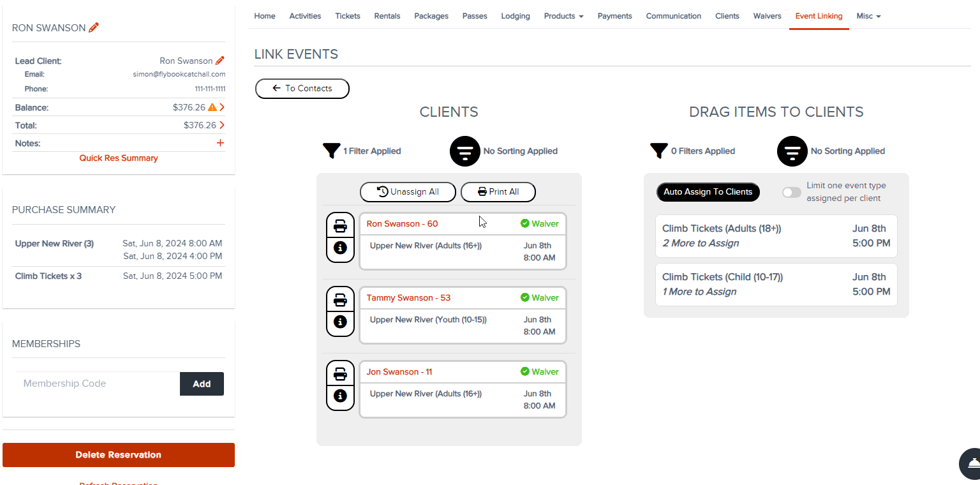The height and width of the screenshot is (485, 980).
Task: Click the Membership Code input field
Action: pos(98,384)
